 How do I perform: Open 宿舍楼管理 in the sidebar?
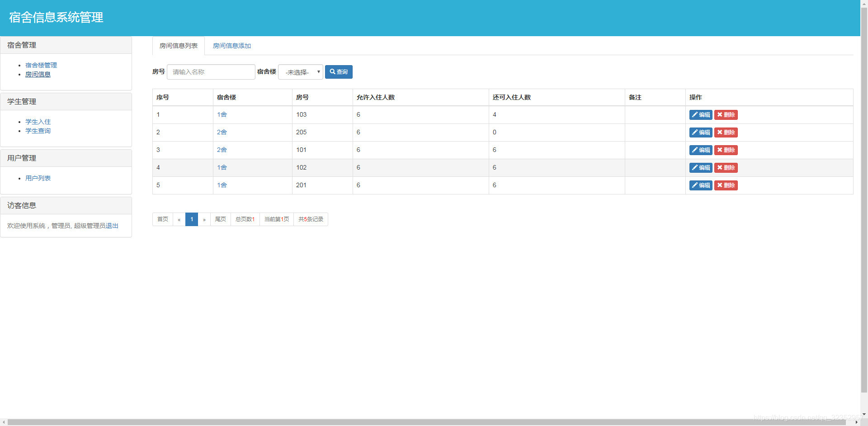[41, 65]
